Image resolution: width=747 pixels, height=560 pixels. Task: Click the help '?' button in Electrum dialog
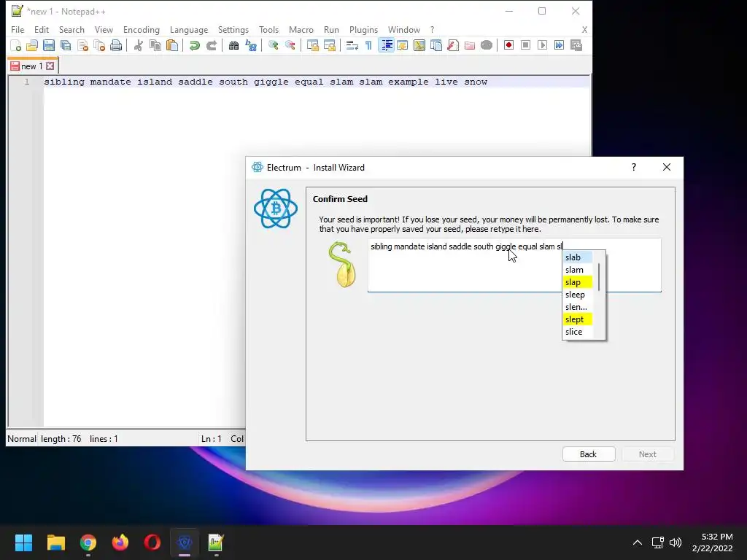click(634, 167)
